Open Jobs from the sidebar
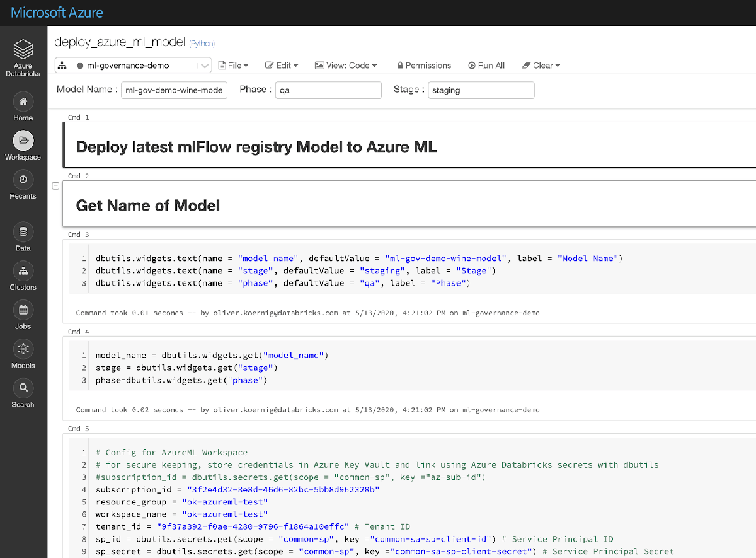This screenshot has height=558, width=756. pos(23,310)
